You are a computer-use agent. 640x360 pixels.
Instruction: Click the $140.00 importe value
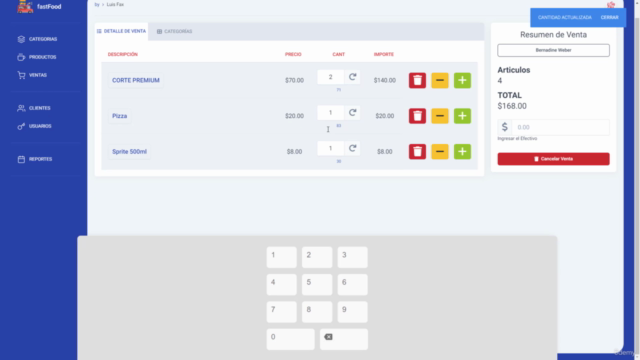(x=384, y=80)
